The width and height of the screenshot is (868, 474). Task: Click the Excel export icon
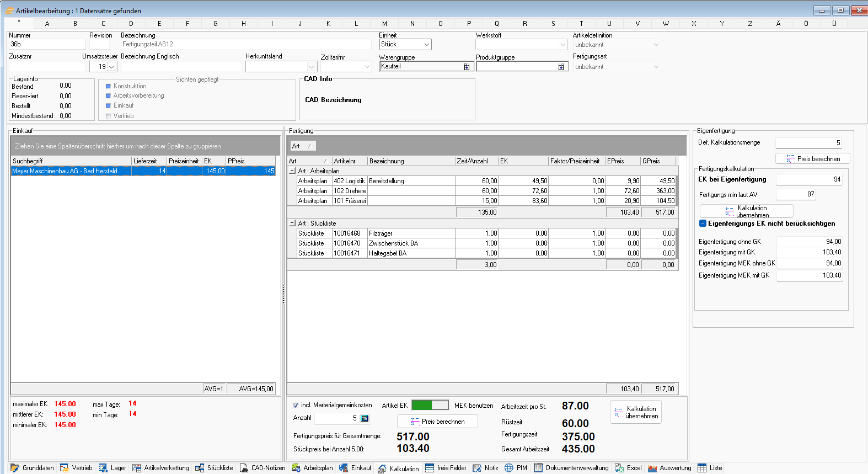pyautogui.click(x=619, y=468)
